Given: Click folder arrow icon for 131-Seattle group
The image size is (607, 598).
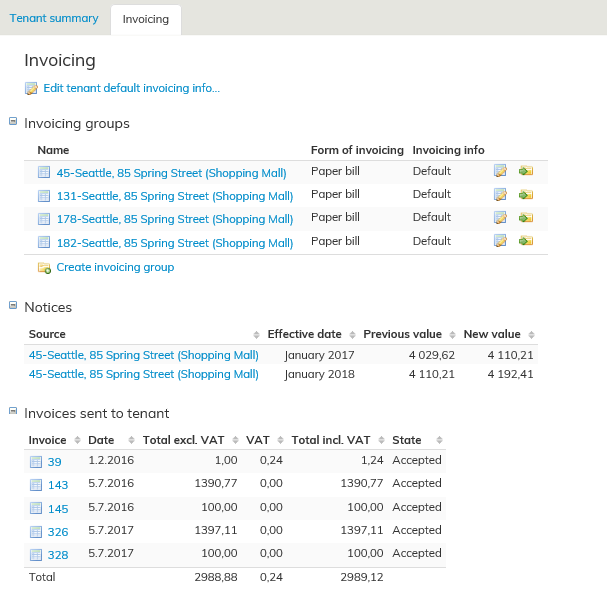Looking at the screenshot, I should tap(526, 195).
